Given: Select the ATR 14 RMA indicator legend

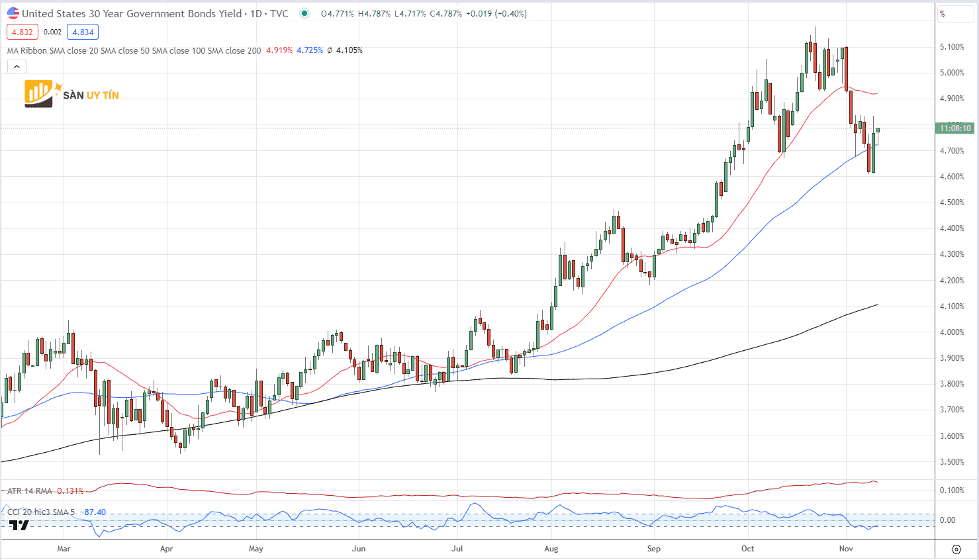Looking at the screenshot, I should 30,491.
